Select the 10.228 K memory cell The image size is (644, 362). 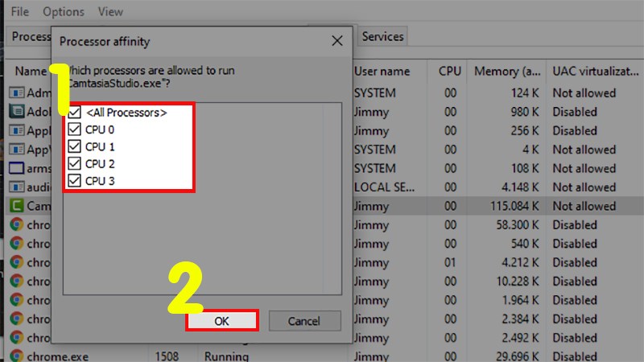[x=517, y=282]
